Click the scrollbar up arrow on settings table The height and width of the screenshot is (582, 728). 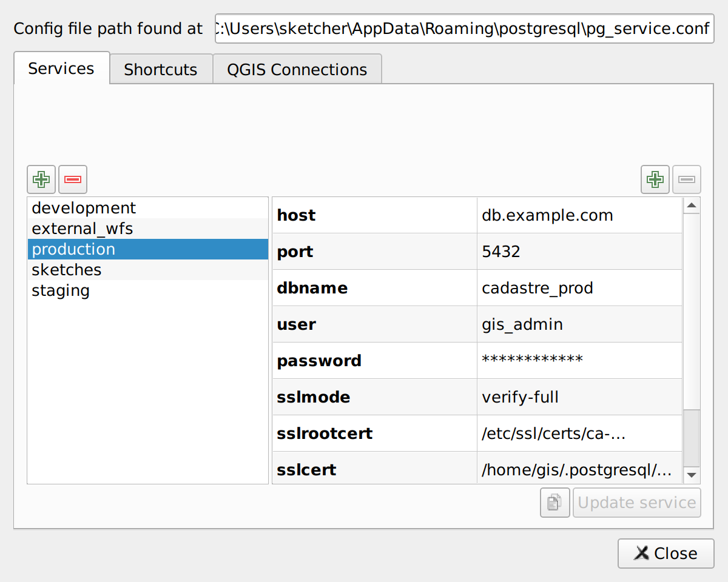coord(692,205)
